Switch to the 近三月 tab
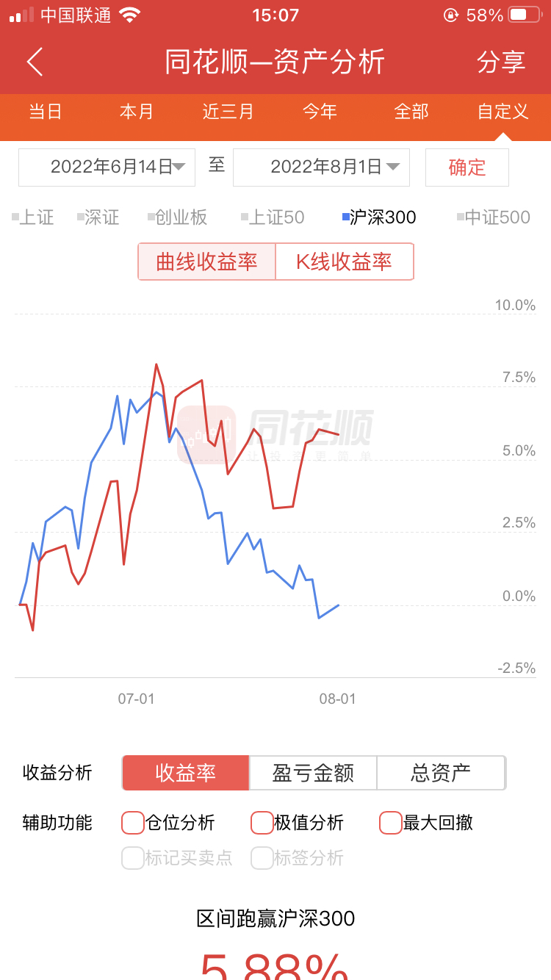Image resolution: width=551 pixels, height=980 pixels. pos(228,112)
